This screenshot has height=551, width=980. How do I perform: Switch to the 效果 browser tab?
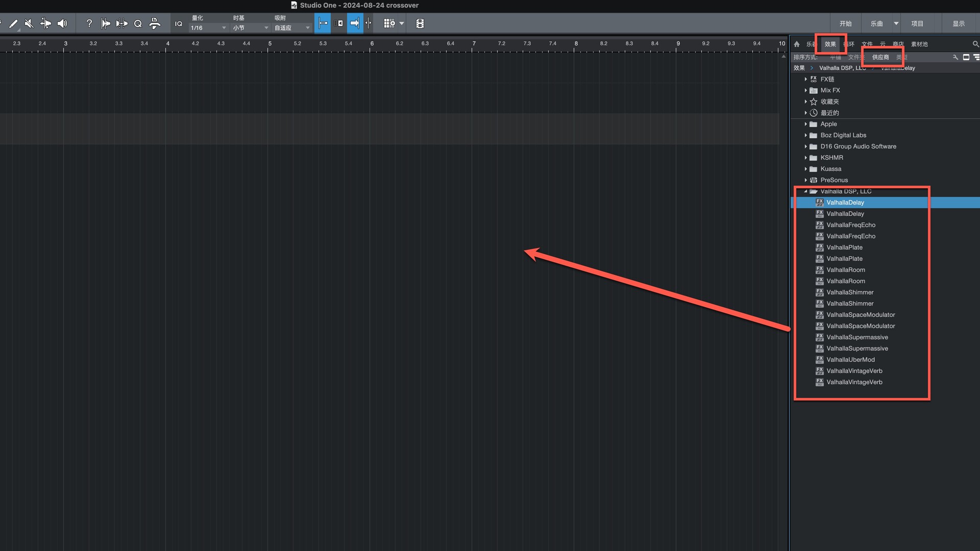tap(830, 44)
